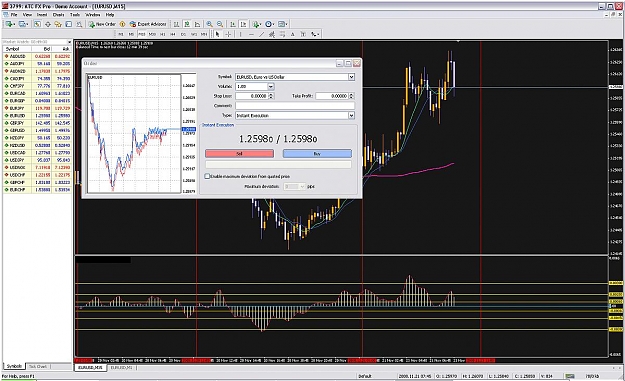Toggle the Navigator folder-star icon
This screenshot has height=381, width=625.
(x=58, y=24)
